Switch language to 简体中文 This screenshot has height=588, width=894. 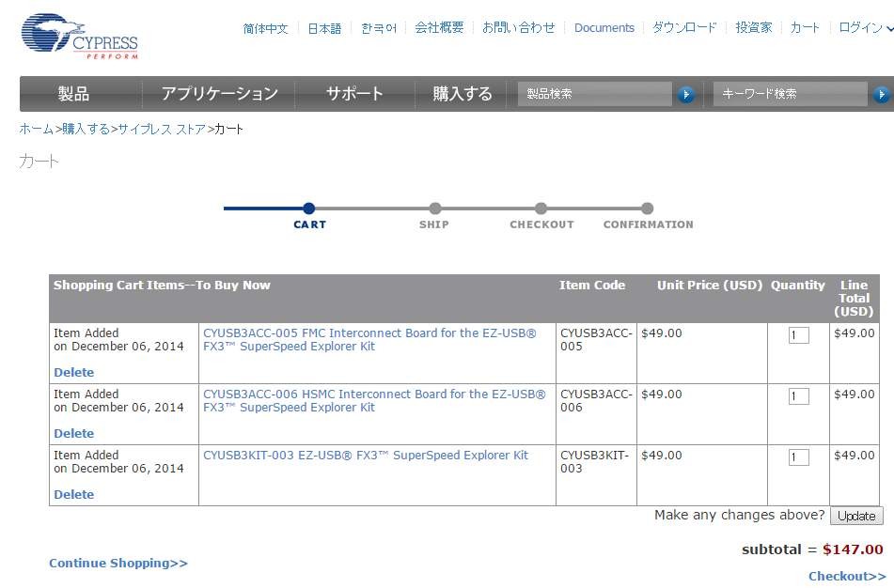click(265, 28)
